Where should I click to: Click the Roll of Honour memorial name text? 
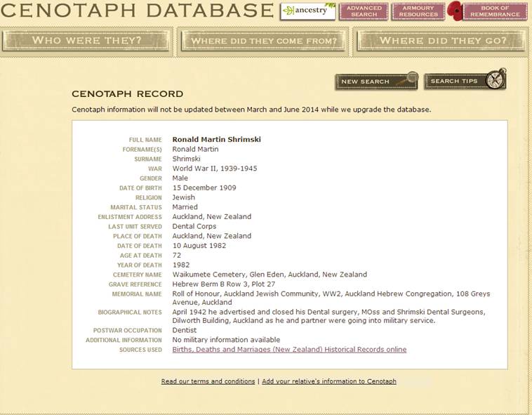[x=331, y=298]
